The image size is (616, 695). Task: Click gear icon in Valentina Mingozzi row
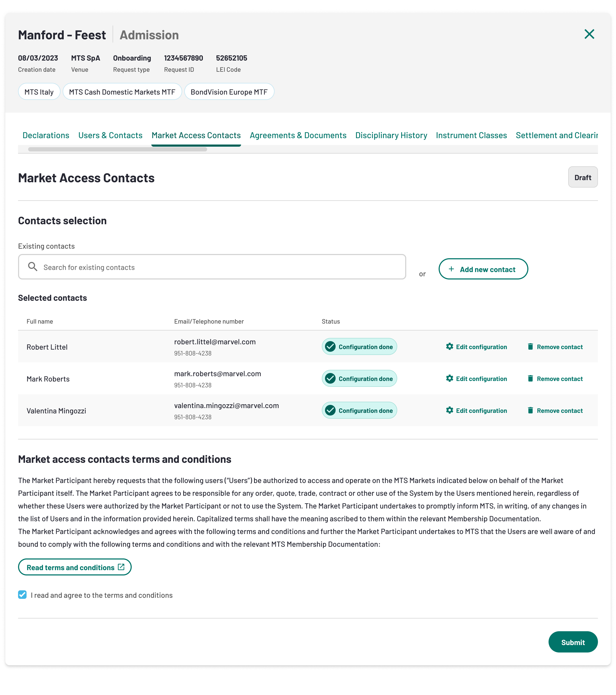tap(450, 410)
